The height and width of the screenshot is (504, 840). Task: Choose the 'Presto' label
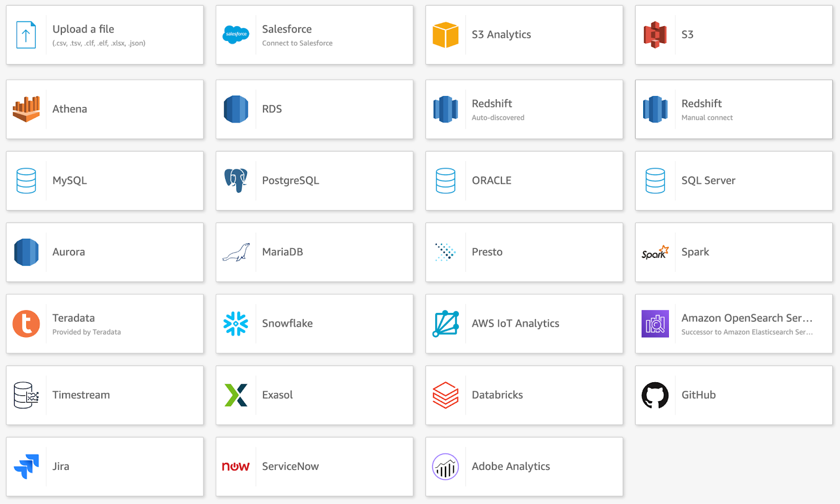tap(487, 252)
